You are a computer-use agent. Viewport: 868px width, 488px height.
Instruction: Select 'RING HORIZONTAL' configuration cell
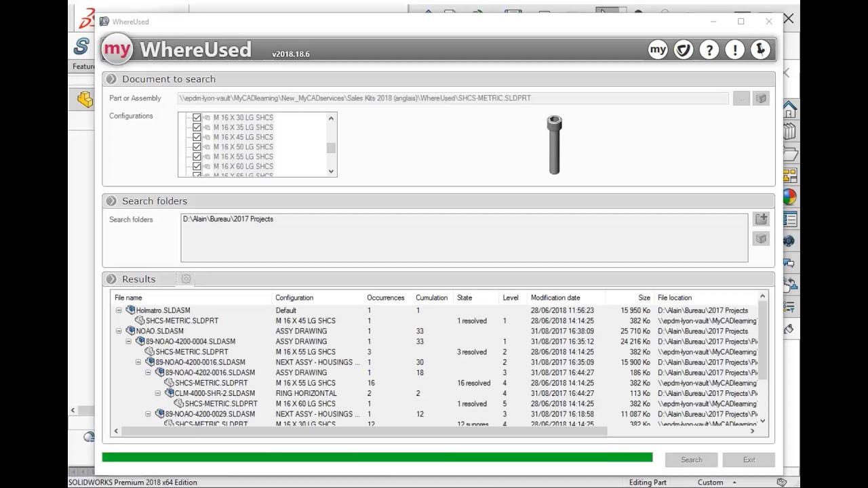[306, 393]
